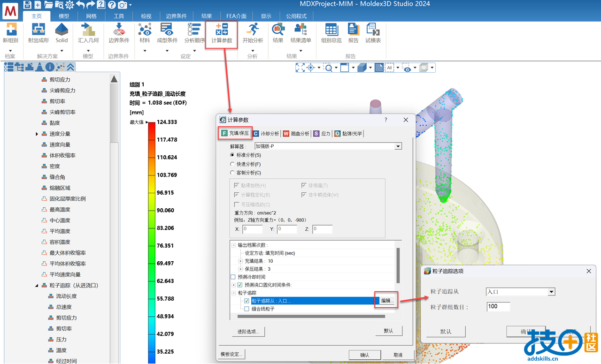Screen dimensions: 601x364
Task: Undo the last action with the undo arrow
Action: (x=80, y=5)
